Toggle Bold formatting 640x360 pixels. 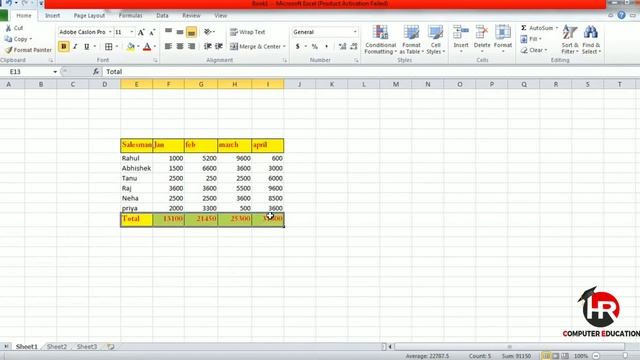tap(64, 47)
